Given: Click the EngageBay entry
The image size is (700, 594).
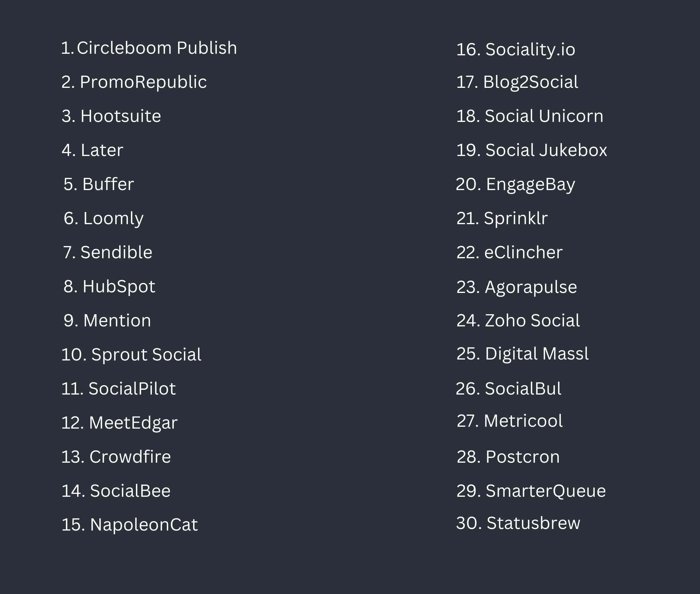Looking at the screenshot, I should (x=515, y=185).
